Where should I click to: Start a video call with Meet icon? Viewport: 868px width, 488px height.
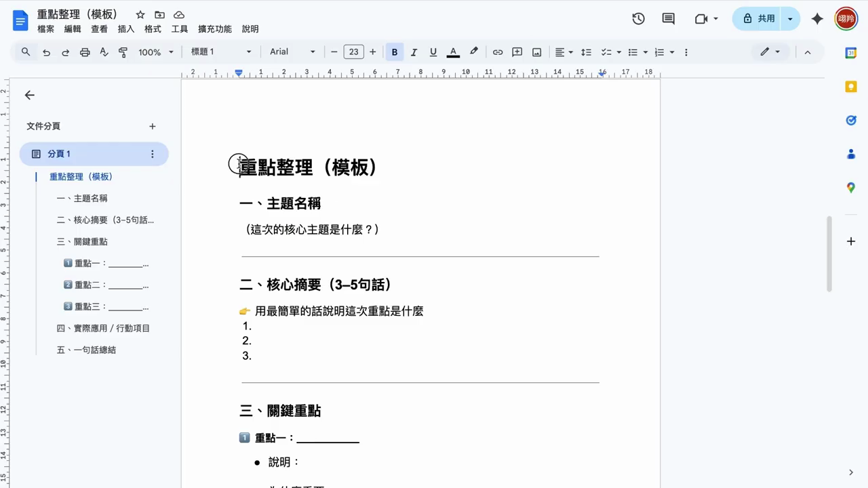tap(701, 19)
